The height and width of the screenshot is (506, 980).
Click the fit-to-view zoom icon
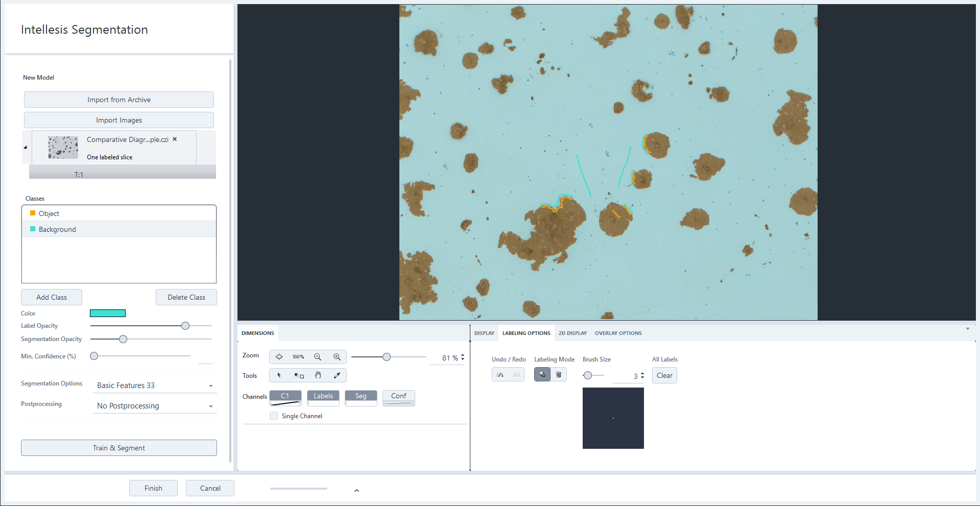(x=279, y=357)
